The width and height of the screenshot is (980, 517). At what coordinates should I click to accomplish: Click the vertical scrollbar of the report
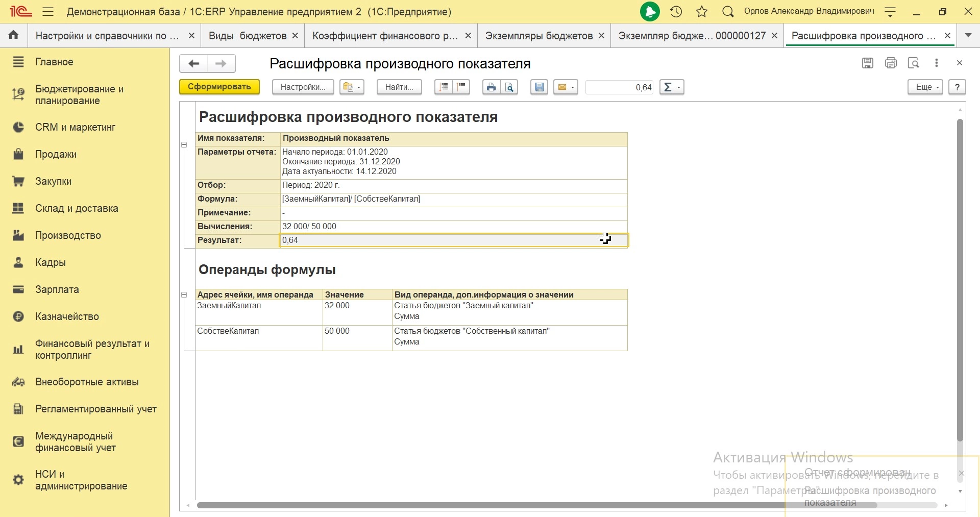pyautogui.click(x=960, y=281)
